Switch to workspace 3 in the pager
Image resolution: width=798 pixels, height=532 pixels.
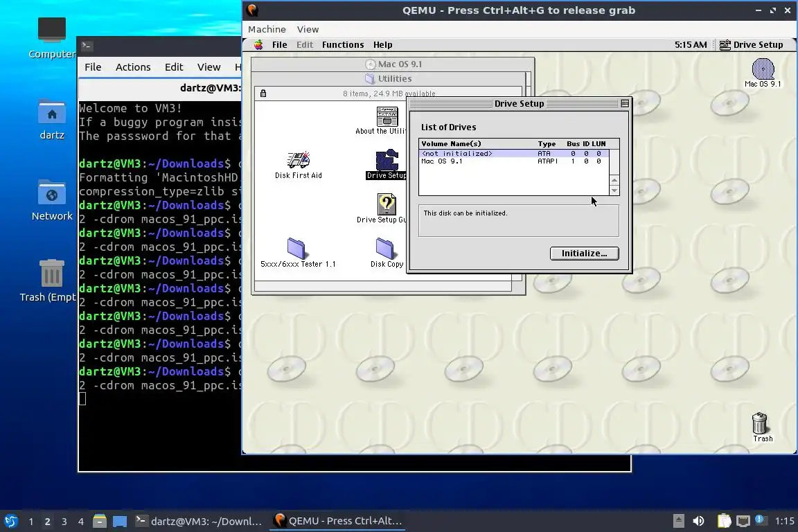(x=64, y=522)
